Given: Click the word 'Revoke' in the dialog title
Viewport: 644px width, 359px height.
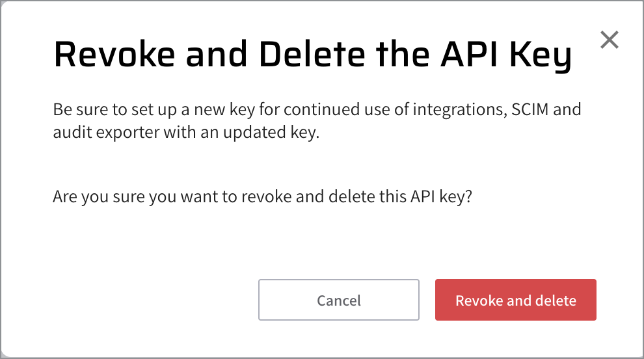Looking at the screenshot, I should click(114, 56).
